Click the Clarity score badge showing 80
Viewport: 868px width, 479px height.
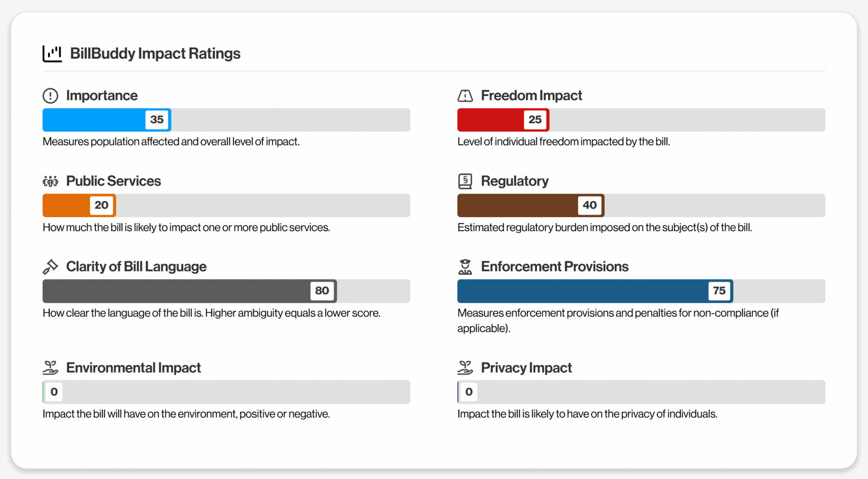(x=322, y=291)
